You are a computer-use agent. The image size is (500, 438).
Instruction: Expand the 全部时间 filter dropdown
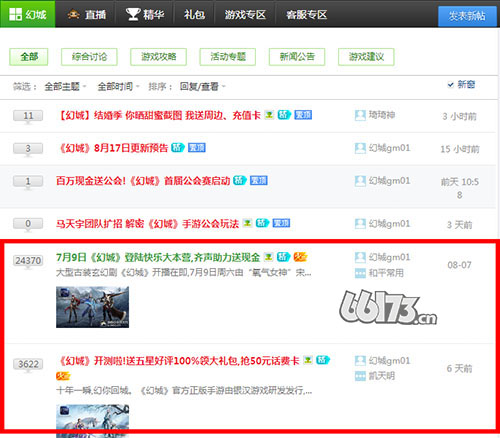[118, 87]
